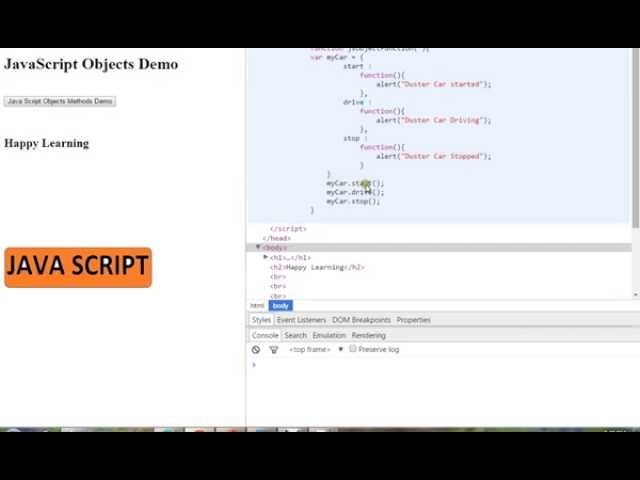Viewport: 640px width, 480px height.
Task: Open the Properties tab
Action: click(x=413, y=320)
